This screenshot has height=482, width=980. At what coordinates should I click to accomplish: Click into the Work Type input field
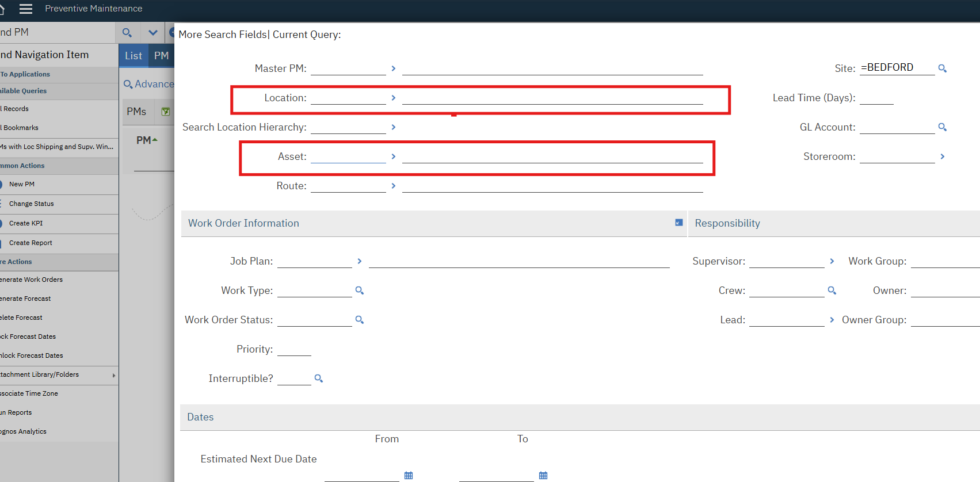(315, 290)
